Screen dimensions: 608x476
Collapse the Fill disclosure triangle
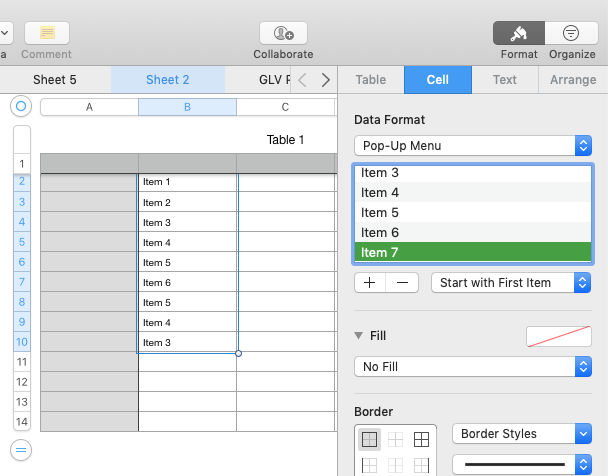coord(359,335)
